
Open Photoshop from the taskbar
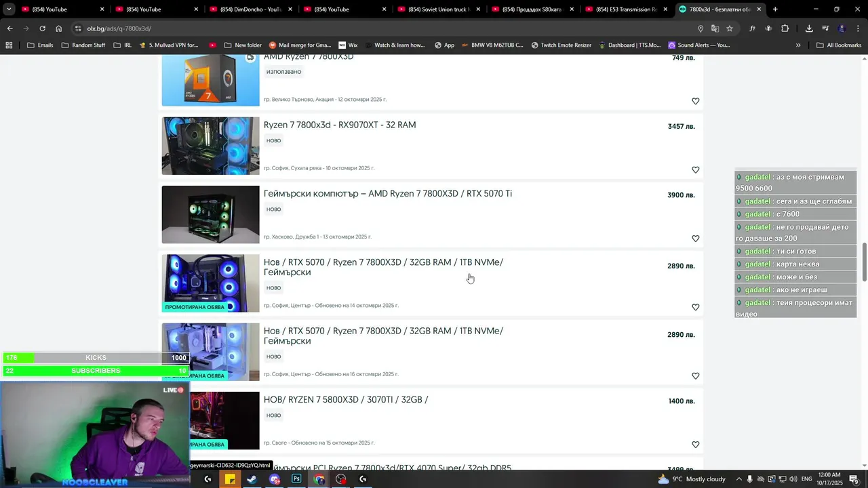pos(296,479)
